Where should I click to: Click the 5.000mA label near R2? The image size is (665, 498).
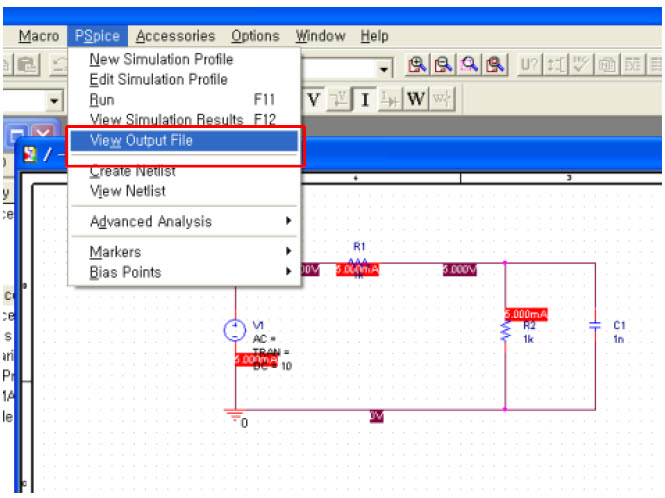(x=526, y=314)
